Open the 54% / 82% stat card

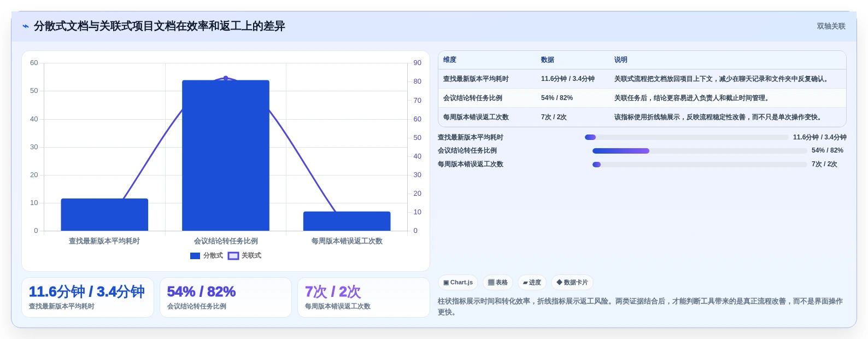pyautogui.click(x=226, y=297)
